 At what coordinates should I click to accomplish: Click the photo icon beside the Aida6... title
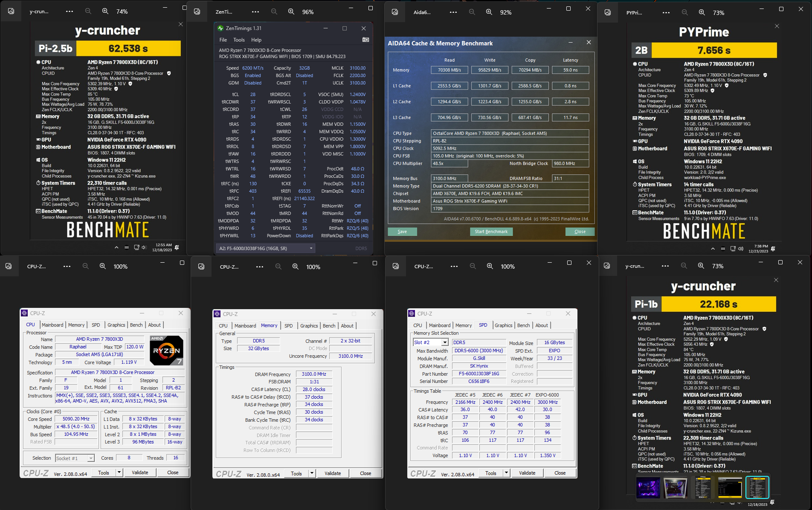(x=395, y=12)
